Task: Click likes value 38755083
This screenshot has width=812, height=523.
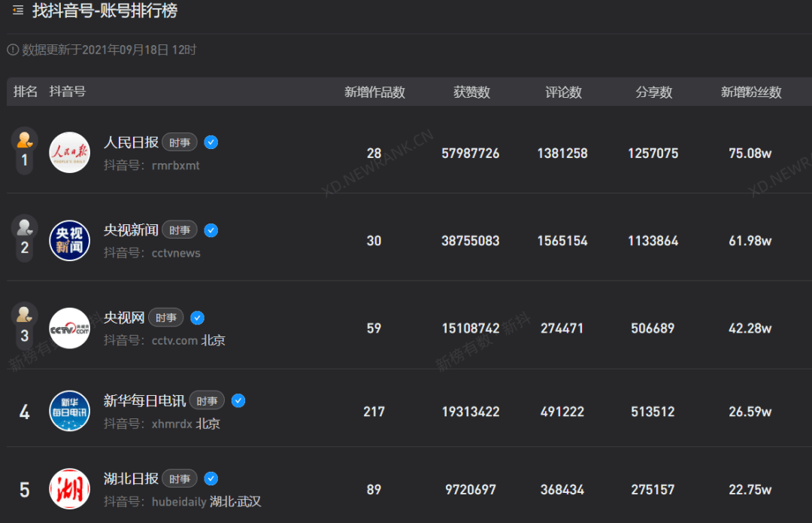Action: click(470, 241)
